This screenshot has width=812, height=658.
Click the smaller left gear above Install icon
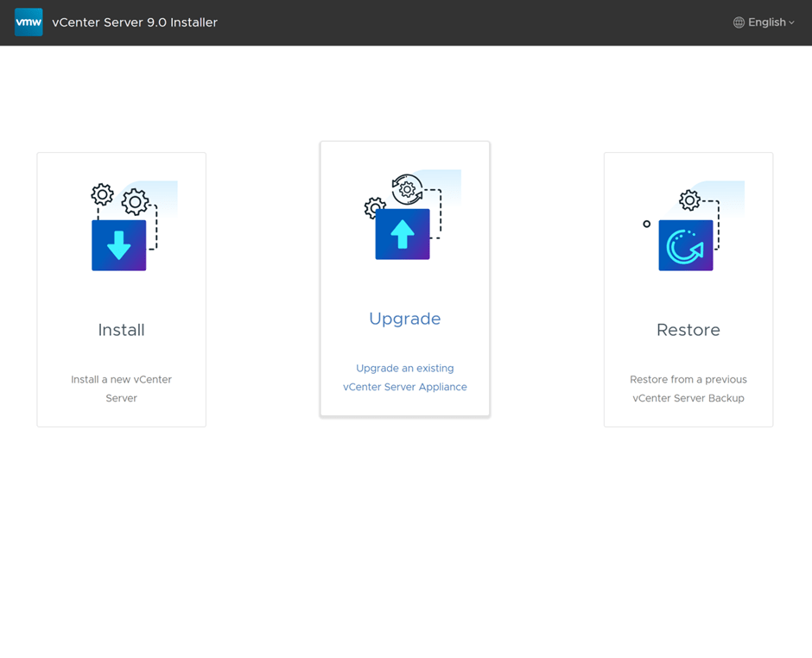(x=102, y=194)
